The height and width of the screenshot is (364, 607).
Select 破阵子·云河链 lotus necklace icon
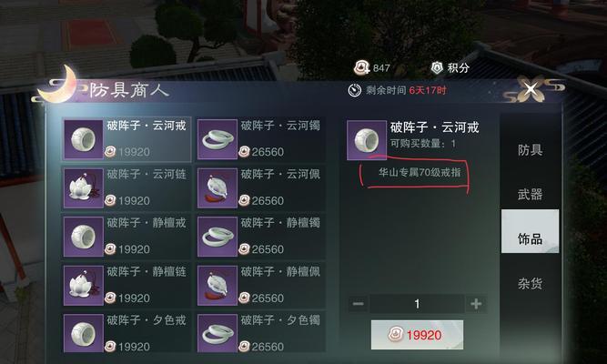coord(83,188)
